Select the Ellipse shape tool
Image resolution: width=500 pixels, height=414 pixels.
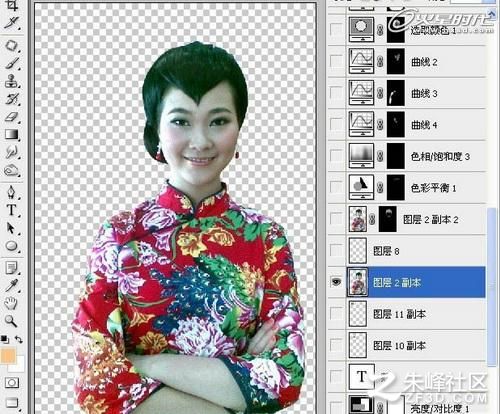[x=12, y=246]
